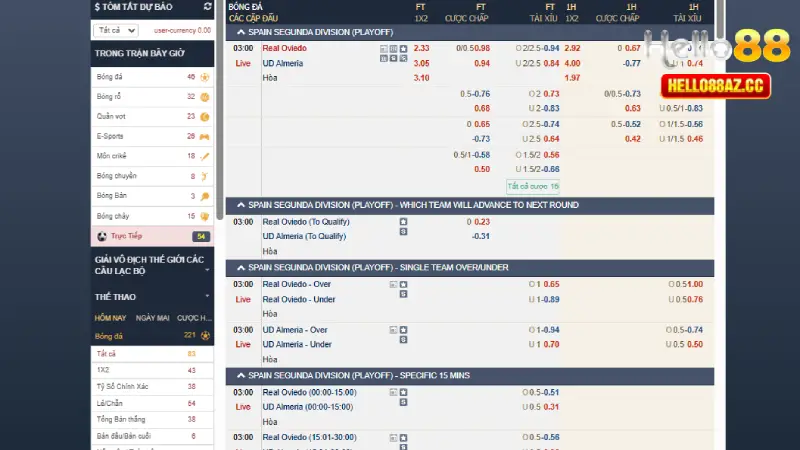Click the basketball icon next to Bóng rổ
800x450 pixels.
[x=205, y=97]
